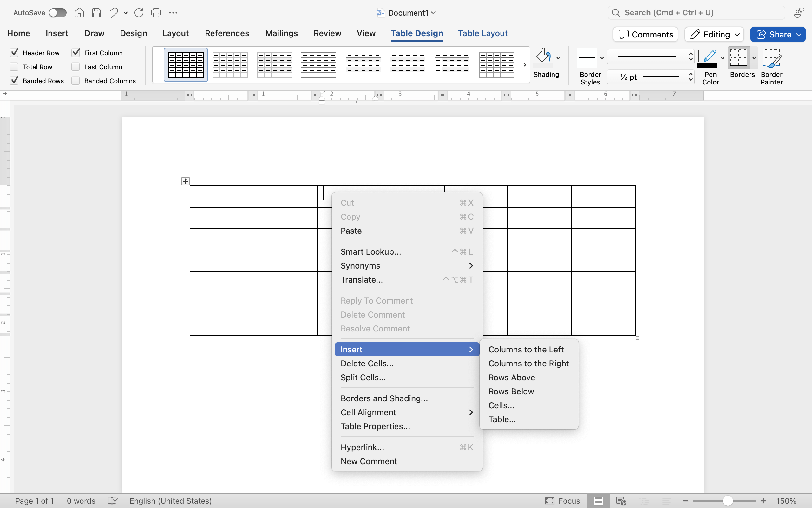Switch to Draft view icon
Screen dimensions: 812x508
(666, 501)
